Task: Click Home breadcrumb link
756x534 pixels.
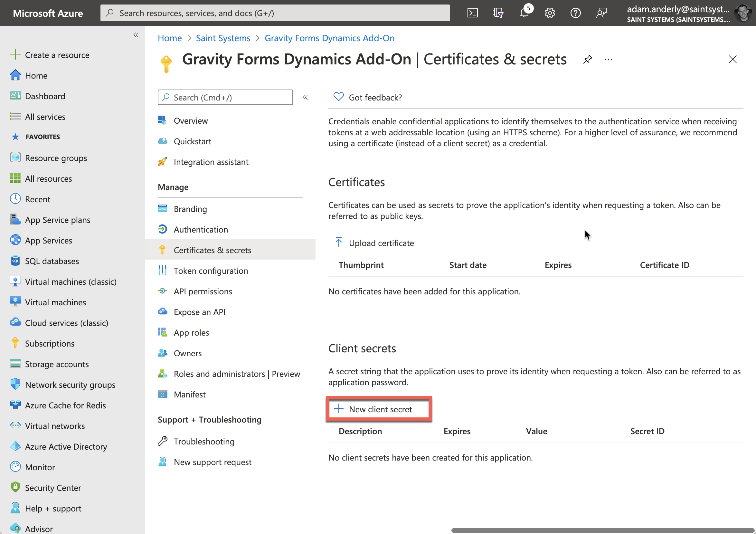Action: 170,38
